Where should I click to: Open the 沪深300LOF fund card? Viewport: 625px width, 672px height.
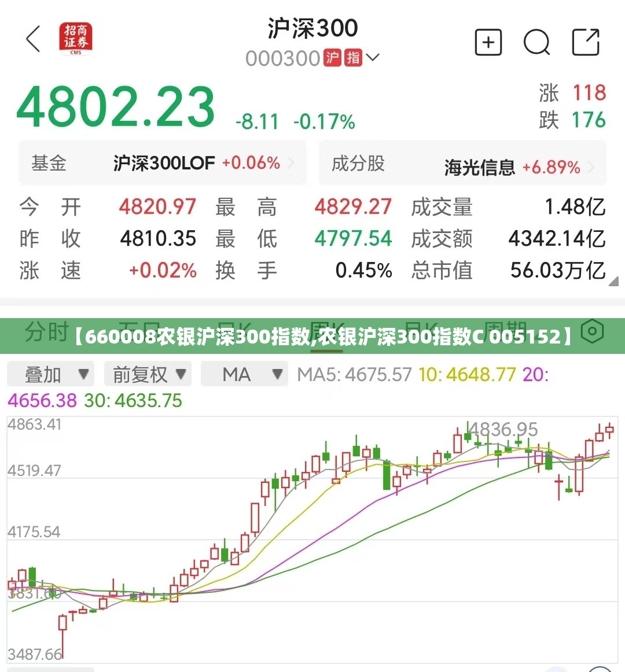pos(162,163)
